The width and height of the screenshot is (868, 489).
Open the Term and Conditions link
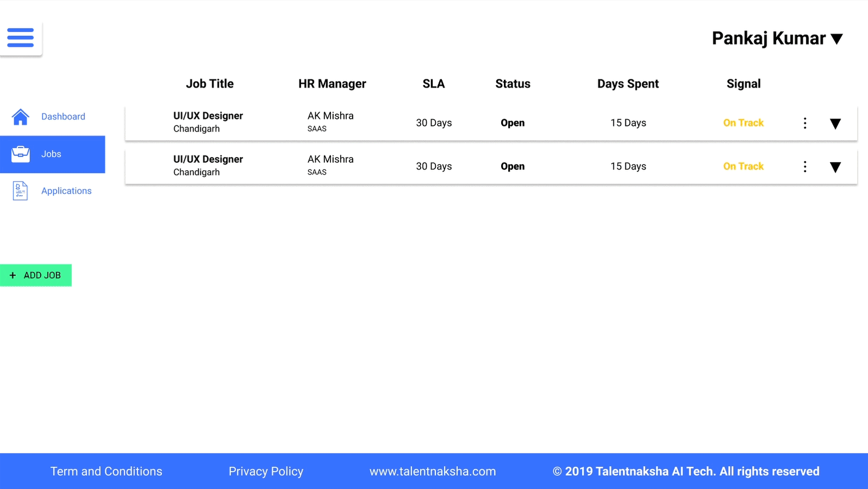(106, 472)
